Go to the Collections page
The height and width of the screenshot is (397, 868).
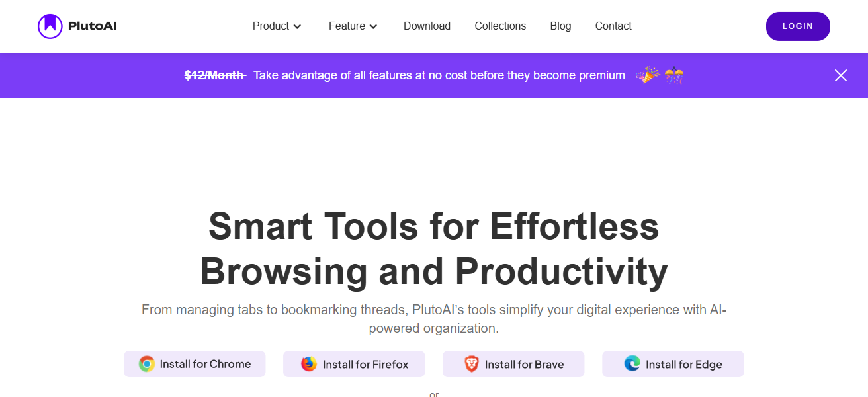tap(500, 26)
